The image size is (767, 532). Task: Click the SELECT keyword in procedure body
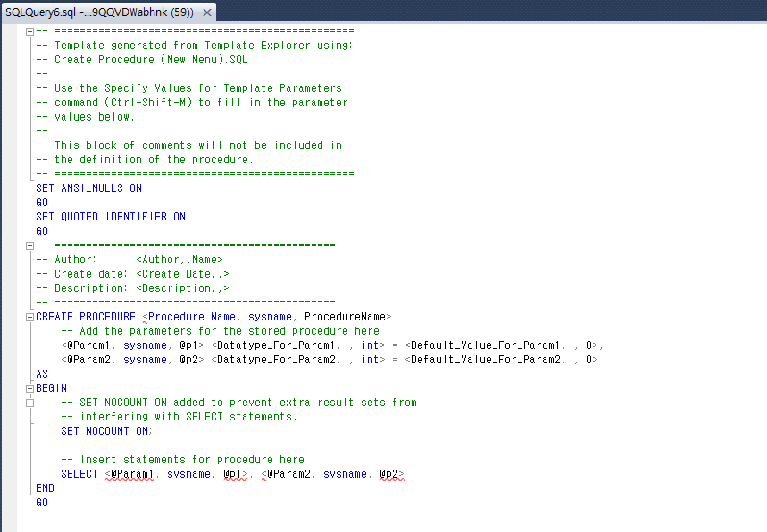(79, 474)
